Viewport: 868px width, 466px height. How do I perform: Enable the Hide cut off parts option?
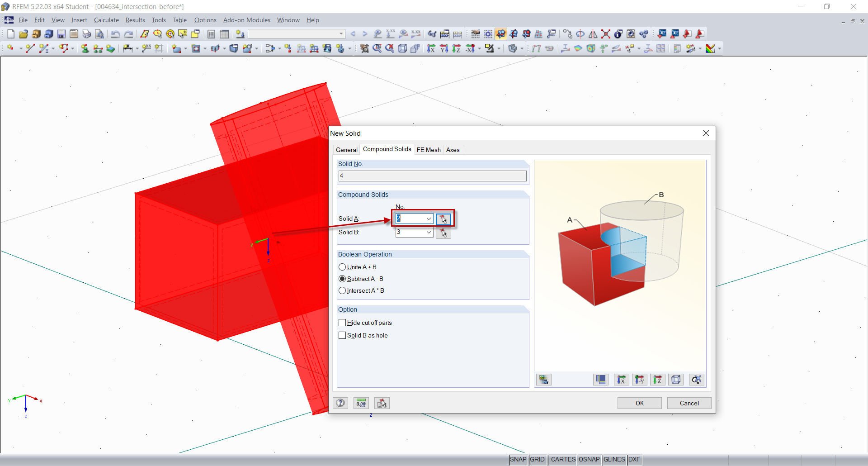(343, 322)
